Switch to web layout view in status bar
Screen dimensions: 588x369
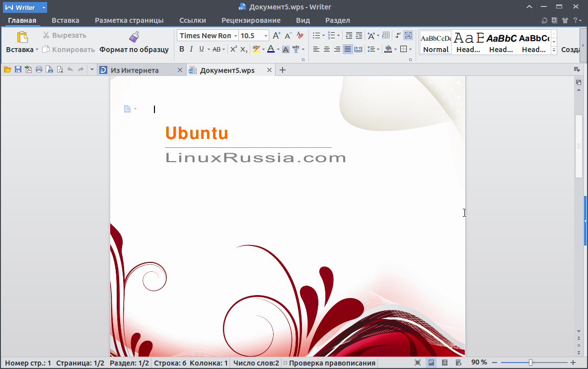(458, 362)
